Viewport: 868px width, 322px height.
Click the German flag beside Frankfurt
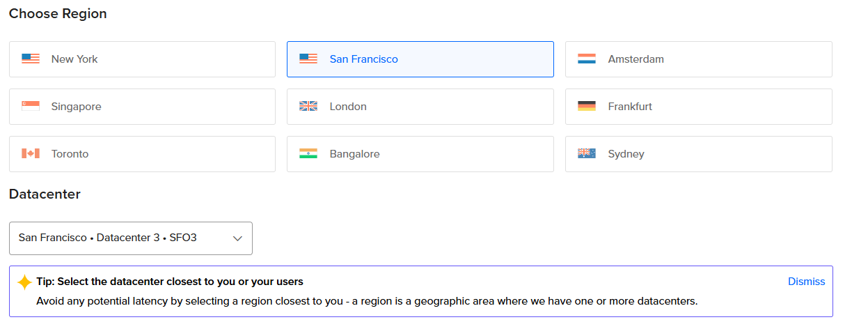(x=587, y=107)
